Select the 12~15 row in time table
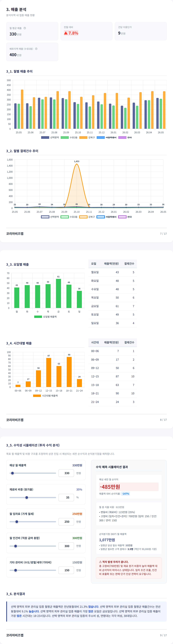 tap(113, 377)
